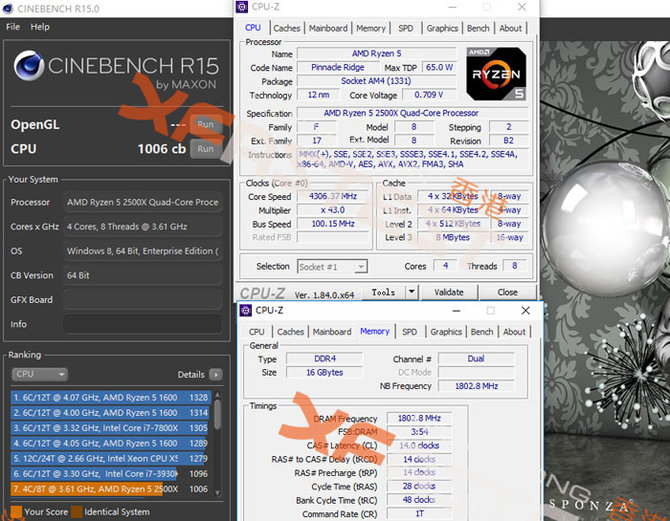The image size is (670, 521).
Task: Click the 4306.37 MHz Core Speed value
Action: click(x=333, y=196)
